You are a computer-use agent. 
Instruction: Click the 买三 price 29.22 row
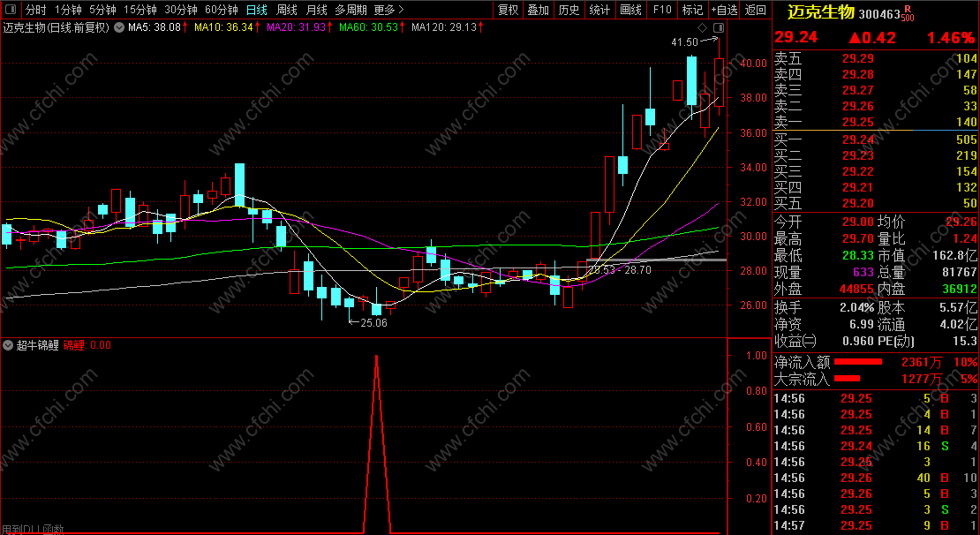click(x=876, y=171)
